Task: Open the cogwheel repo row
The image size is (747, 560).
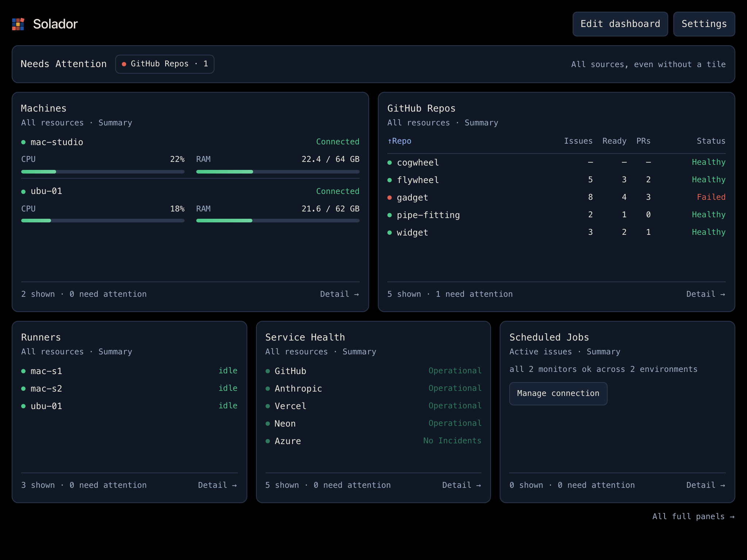Action: click(557, 163)
